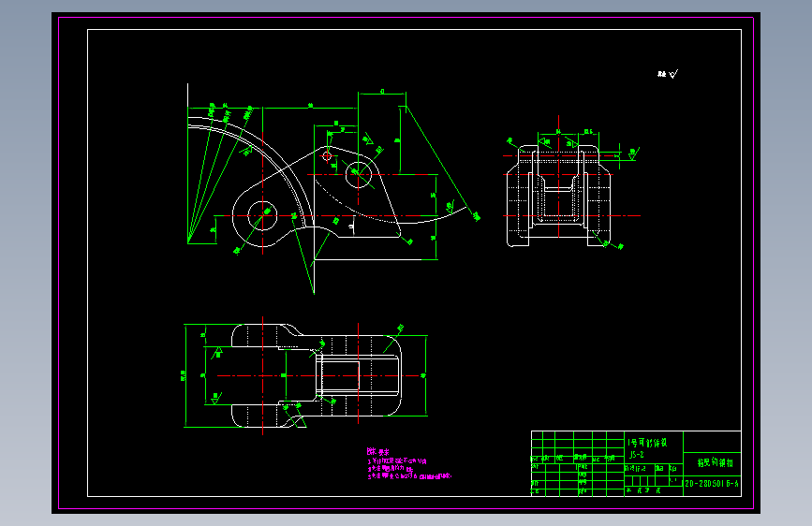The image size is (812, 526).
Task: Click the magenta technical requirements heading
Action: click(x=378, y=452)
